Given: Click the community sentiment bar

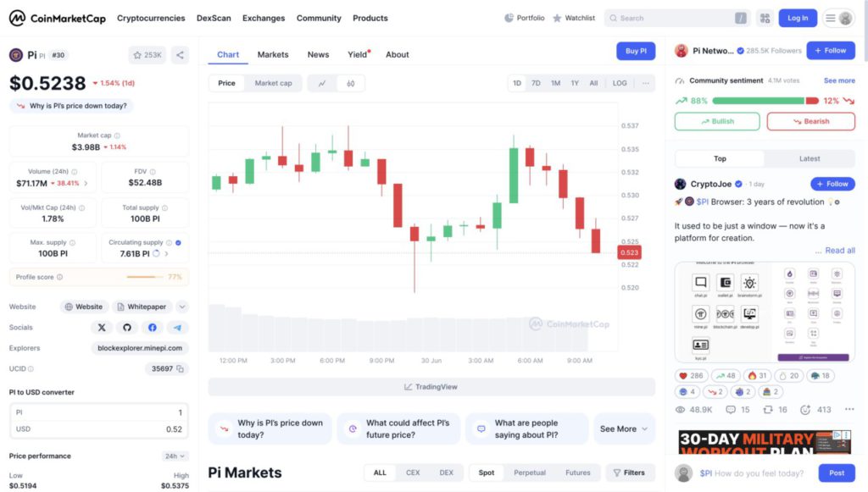Looking at the screenshot, I should click(x=765, y=101).
